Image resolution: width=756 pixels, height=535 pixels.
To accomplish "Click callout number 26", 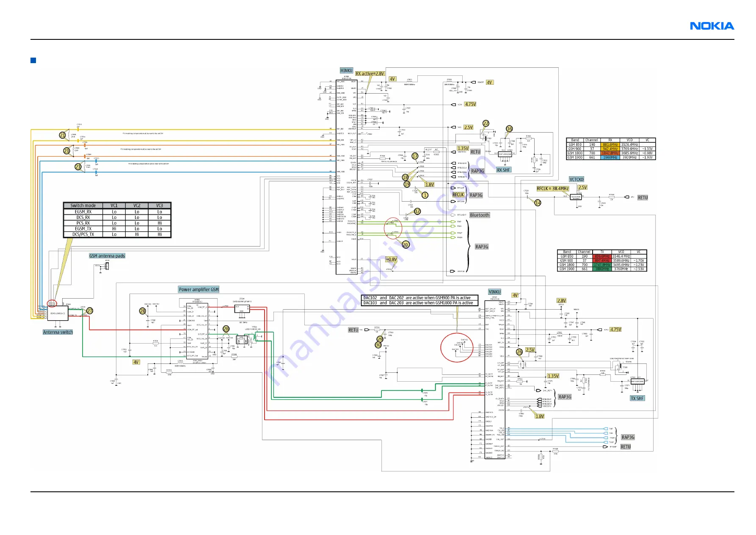I will (x=519, y=352).
